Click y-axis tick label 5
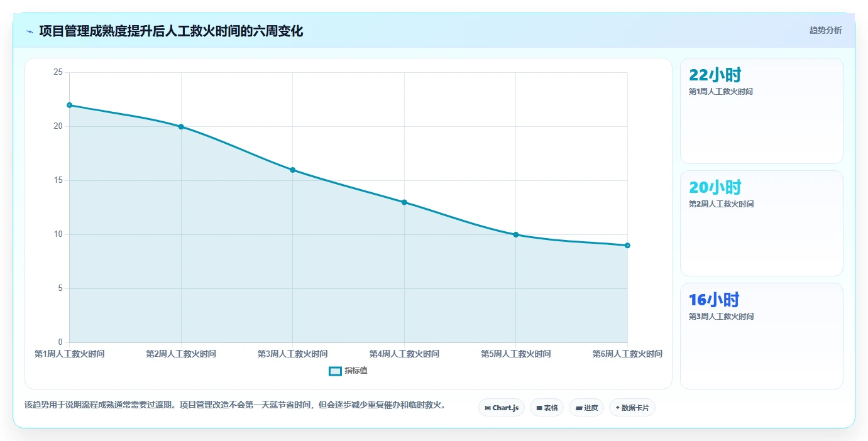 [60, 288]
